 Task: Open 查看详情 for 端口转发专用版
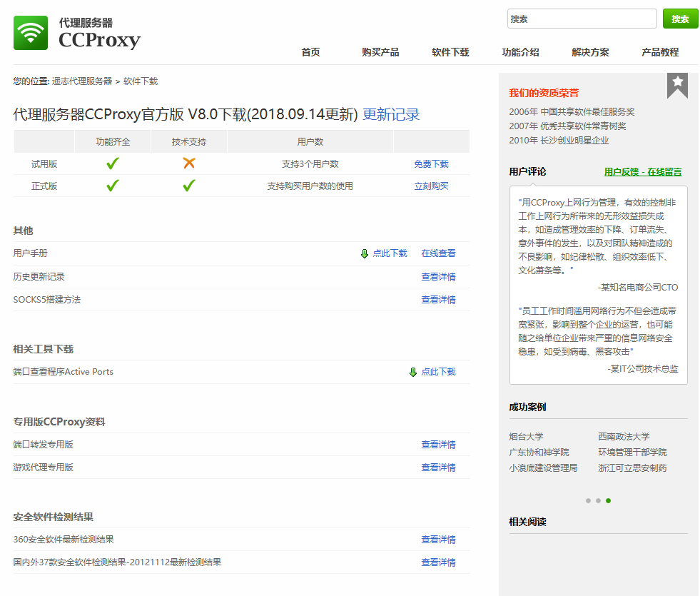tap(438, 445)
